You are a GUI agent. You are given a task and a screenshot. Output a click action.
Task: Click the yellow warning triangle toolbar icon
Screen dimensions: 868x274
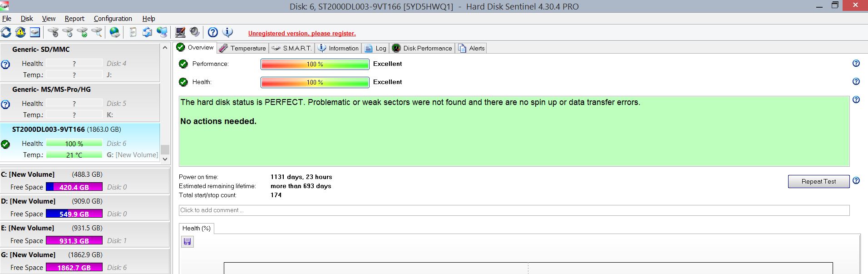pyautogui.click(x=20, y=32)
